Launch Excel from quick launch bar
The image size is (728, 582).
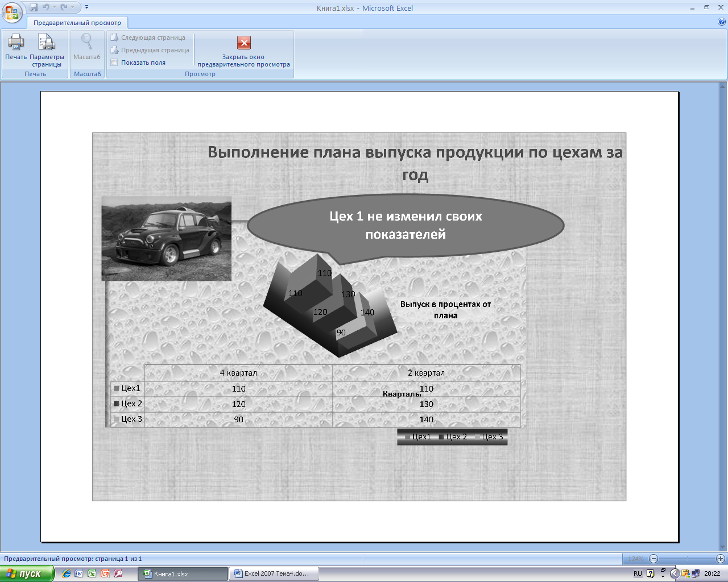[92, 573]
